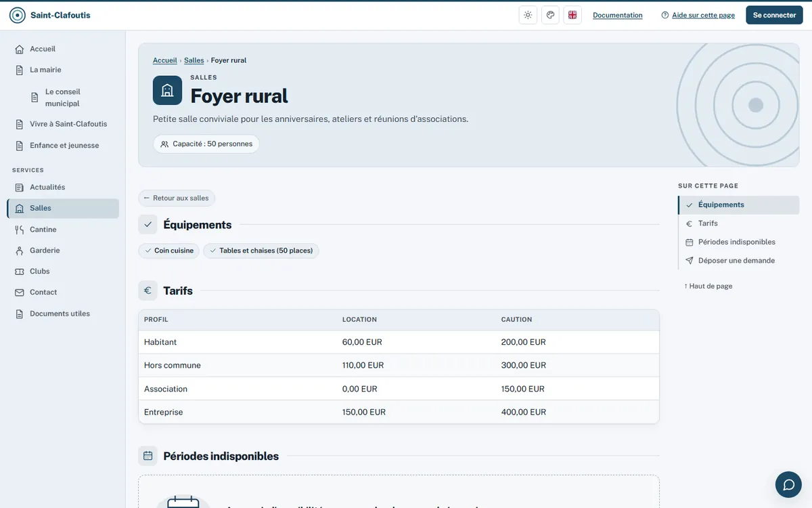Switch language with the UK flag icon
Image resolution: width=812 pixels, height=508 pixels.
click(x=572, y=16)
